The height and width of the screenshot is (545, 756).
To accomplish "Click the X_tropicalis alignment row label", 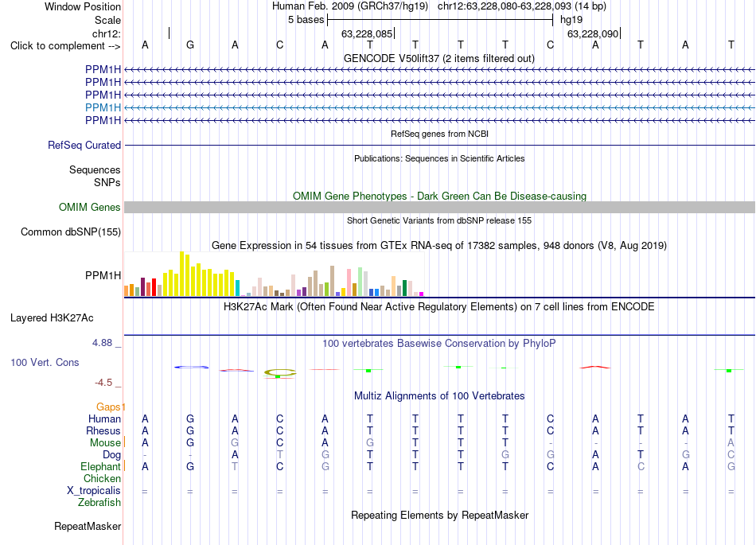I will point(94,491).
